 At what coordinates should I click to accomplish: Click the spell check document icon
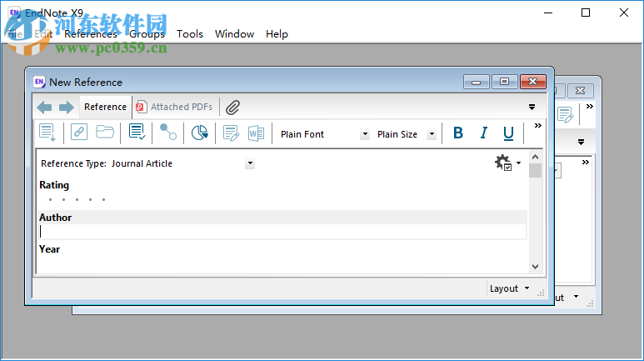(x=137, y=132)
